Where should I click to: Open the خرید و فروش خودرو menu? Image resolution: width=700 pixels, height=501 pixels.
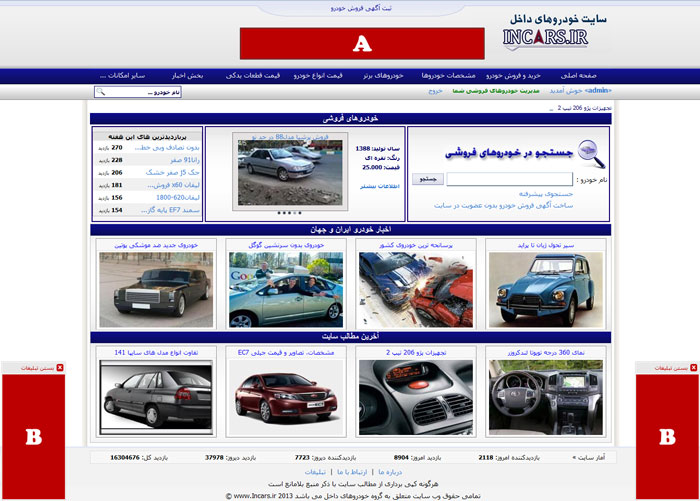click(513, 75)
